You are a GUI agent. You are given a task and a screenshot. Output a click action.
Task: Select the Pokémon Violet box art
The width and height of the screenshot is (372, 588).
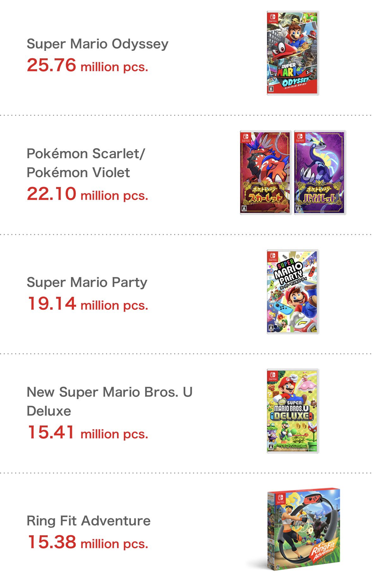320,173
